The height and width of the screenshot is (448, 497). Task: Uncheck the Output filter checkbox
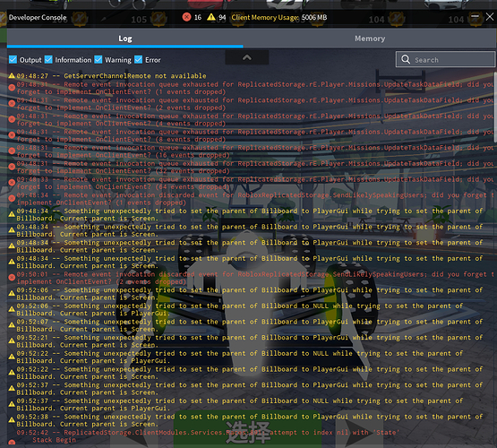(13, 60)
